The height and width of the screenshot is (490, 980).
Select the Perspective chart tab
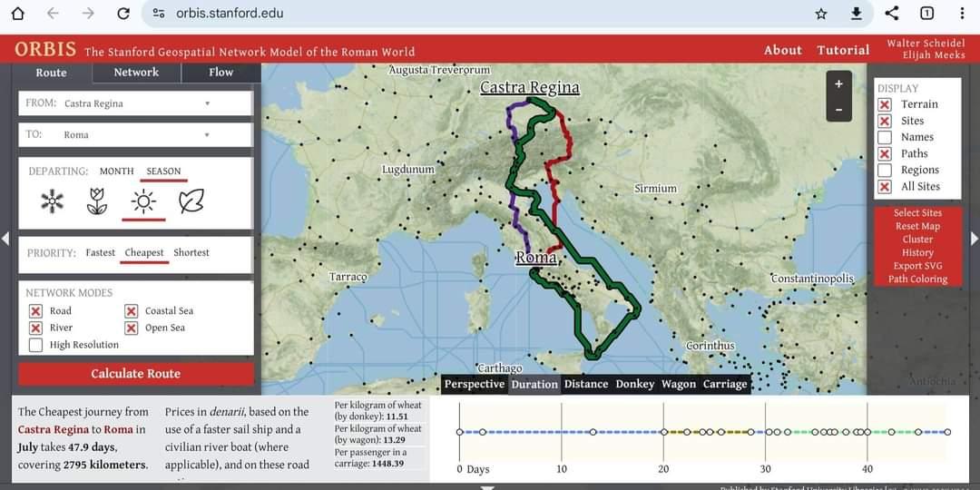(475, 385)
